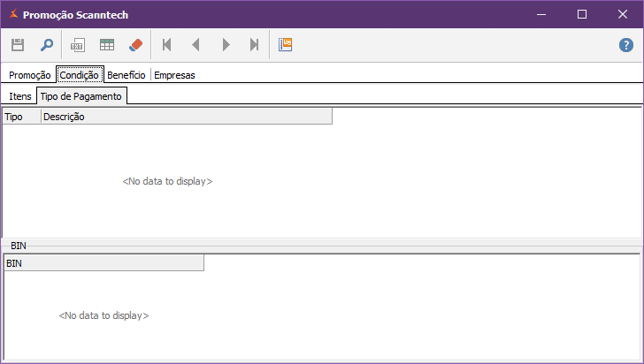This screenshot has height=364, width=644.
Task: Click the Descrição column header
Action: pos(187,117)
